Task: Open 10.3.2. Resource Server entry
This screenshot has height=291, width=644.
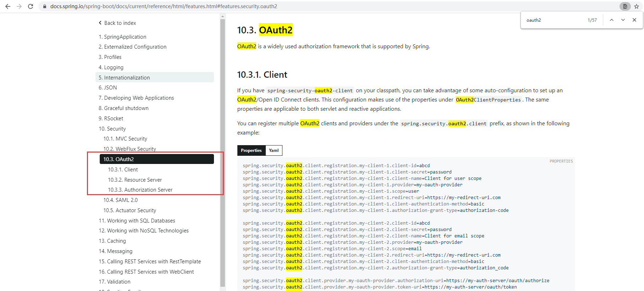Action: pos(135,180)
